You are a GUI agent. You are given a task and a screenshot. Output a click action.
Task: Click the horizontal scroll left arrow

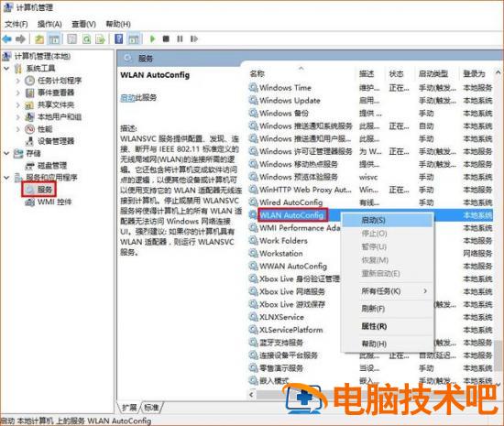click(x=252, y=395)
